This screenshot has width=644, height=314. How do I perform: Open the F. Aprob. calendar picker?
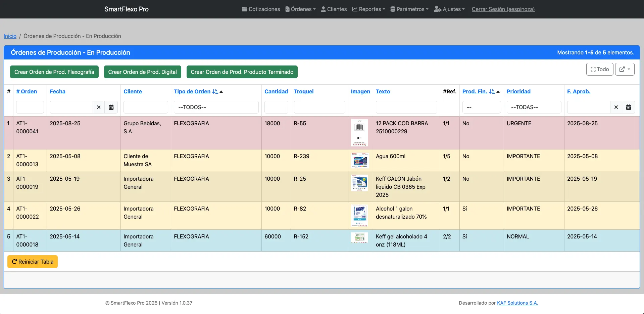[628, 107]
